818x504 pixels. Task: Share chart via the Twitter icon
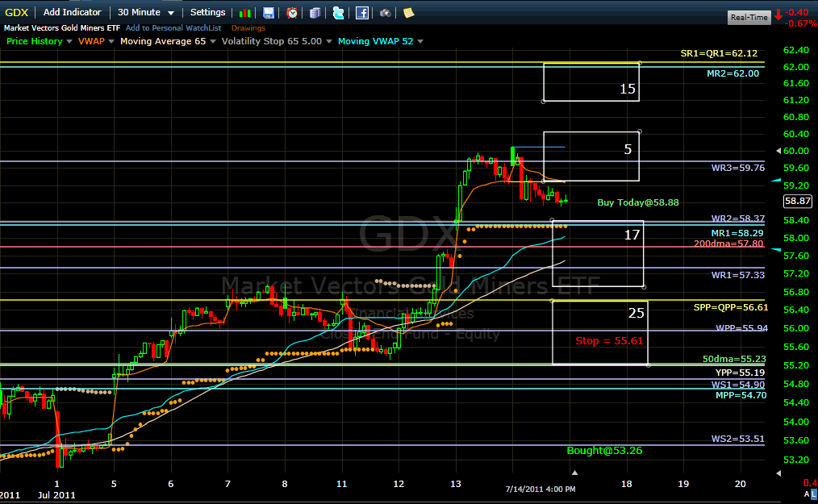[339, 13]
